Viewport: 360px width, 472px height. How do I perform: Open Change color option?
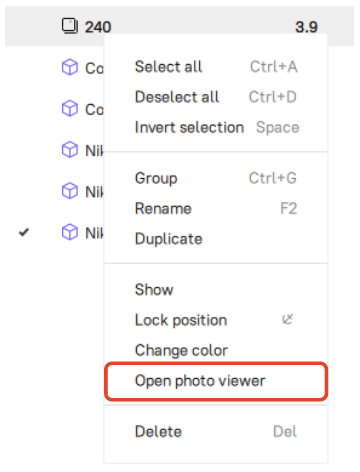[216, 350]
